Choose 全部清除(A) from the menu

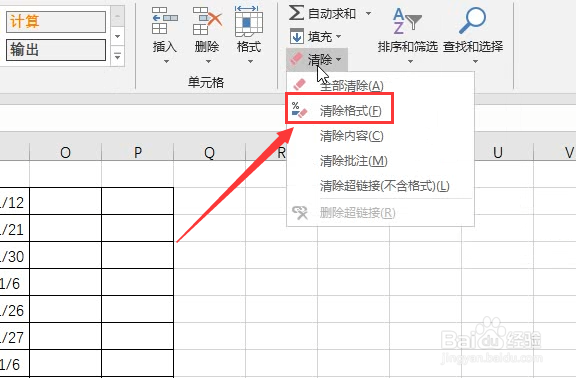pyautogui.click(x=380, y=85)
